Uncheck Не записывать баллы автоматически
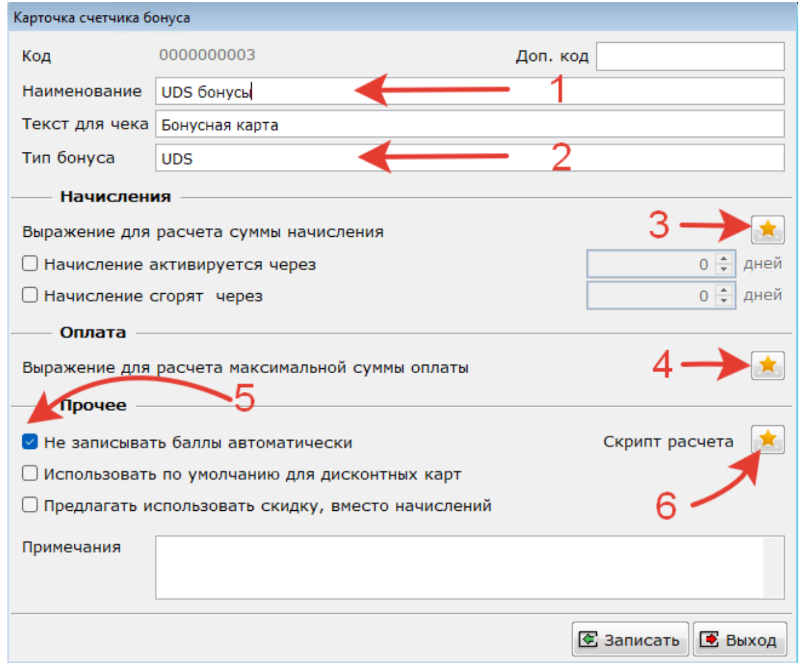 [30, 441]
